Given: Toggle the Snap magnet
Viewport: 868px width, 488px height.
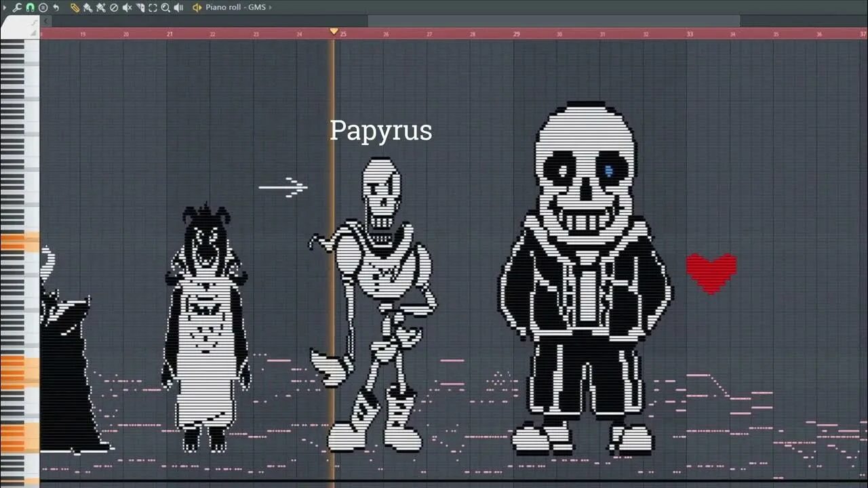Looking at the screenshot, I should [30, 7].
